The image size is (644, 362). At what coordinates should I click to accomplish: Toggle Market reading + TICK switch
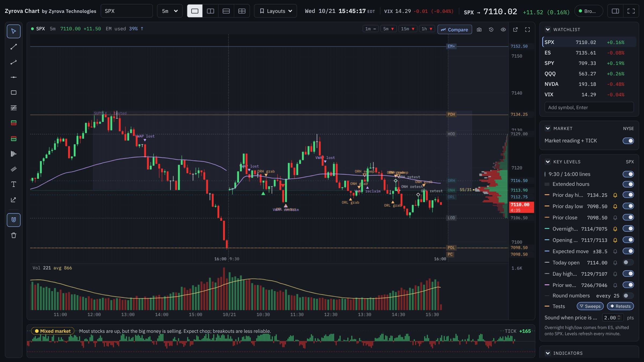pos(628,141)
